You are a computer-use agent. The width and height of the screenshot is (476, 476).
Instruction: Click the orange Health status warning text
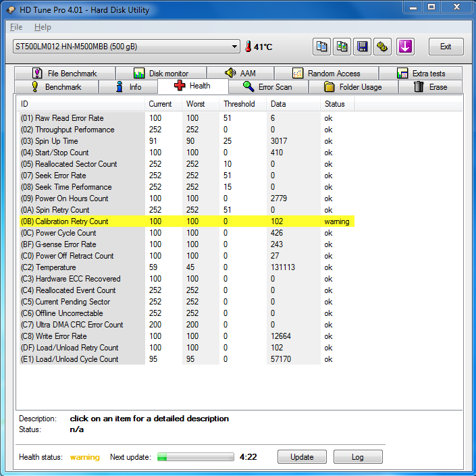tap(84, 457)
